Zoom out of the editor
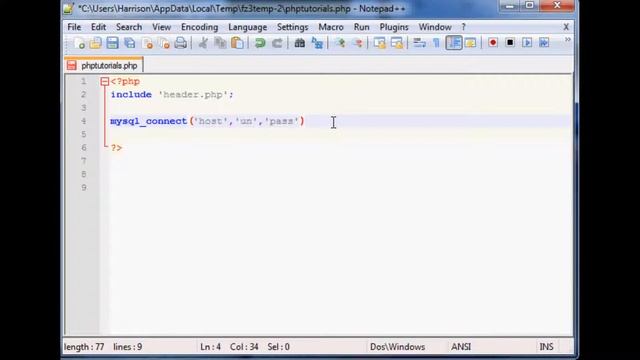 [x=358, y=43]
